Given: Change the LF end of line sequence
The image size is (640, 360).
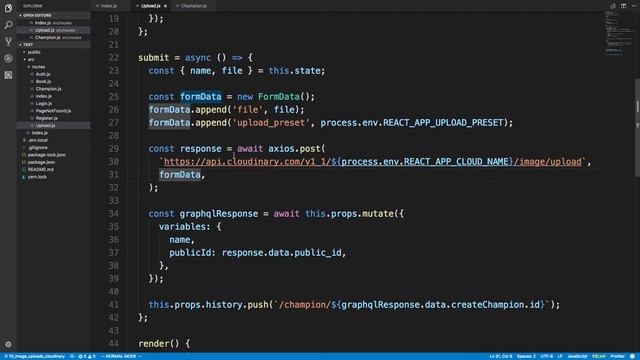Looking at the screenshot, I should pyautogui.click(x=560, y=356).
